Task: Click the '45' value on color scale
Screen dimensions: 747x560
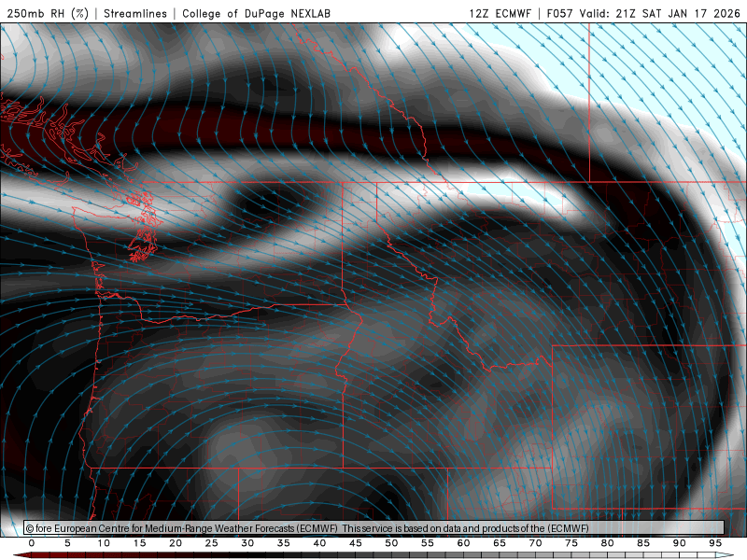Action: tap(356, 543)
